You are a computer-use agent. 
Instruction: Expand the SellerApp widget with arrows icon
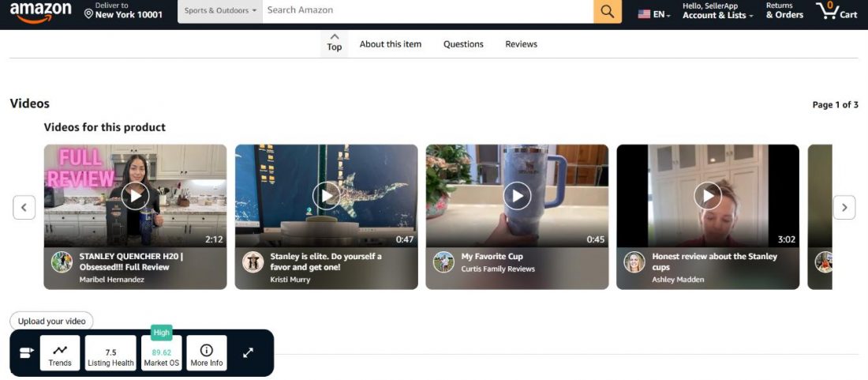(248, 353)
